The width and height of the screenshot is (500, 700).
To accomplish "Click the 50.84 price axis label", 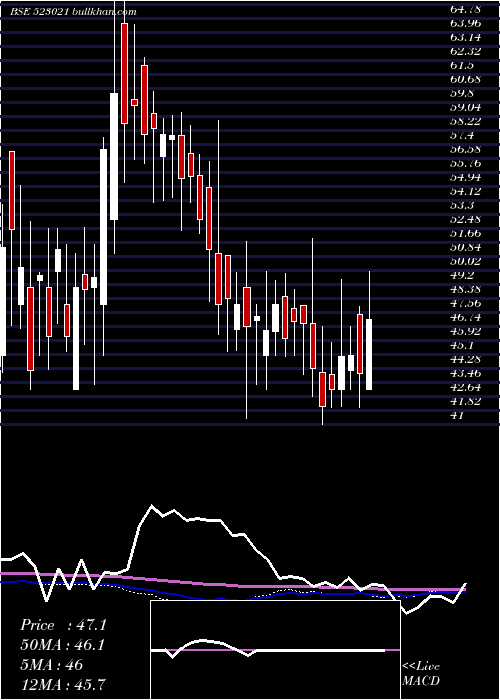I will 464,247.
